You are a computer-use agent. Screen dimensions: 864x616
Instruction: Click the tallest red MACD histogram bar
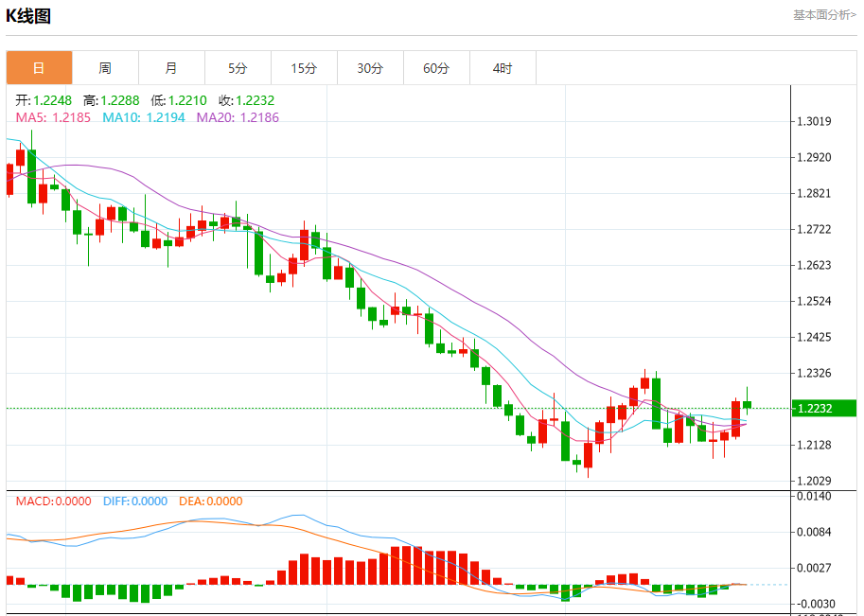click(x=407, y=565)
